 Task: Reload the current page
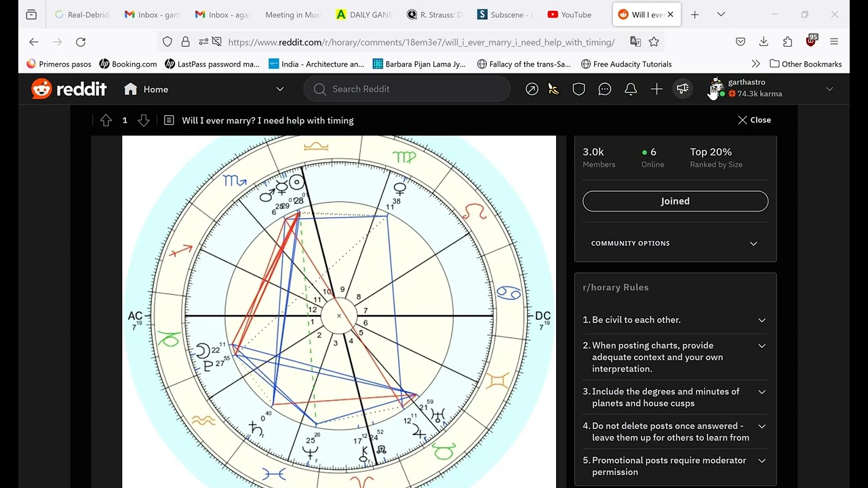pos(81,42)
